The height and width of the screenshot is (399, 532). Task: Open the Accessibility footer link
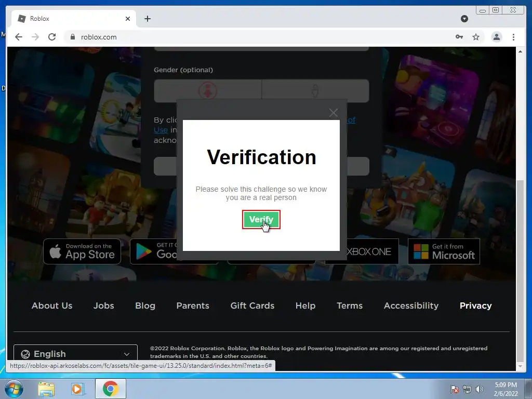[x=411, y=305]
